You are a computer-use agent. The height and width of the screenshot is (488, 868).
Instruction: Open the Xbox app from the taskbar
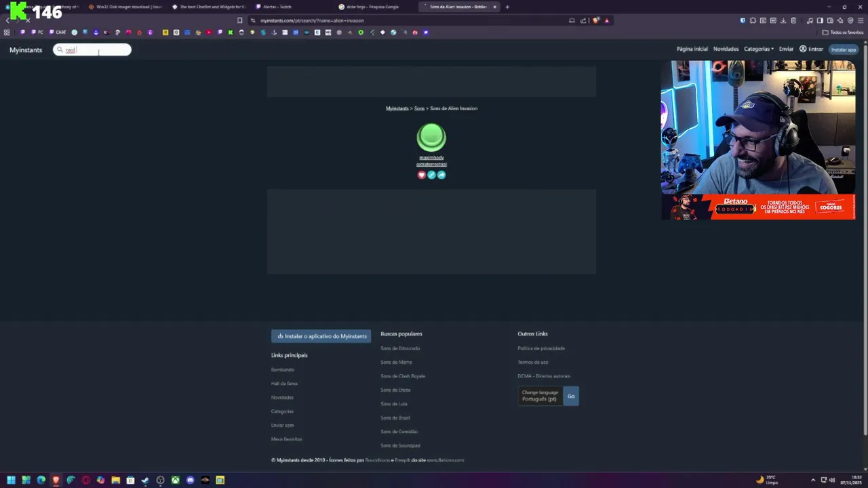pyautogui.click(x=175, y=480)
